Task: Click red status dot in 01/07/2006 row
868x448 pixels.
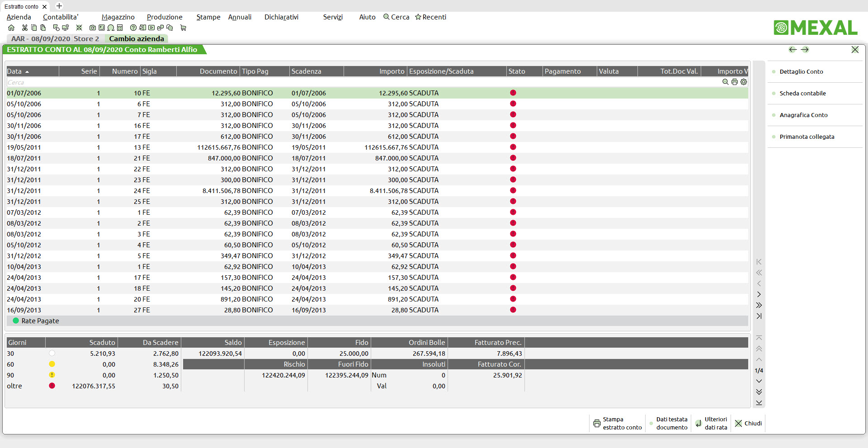Action: [513, 93]
